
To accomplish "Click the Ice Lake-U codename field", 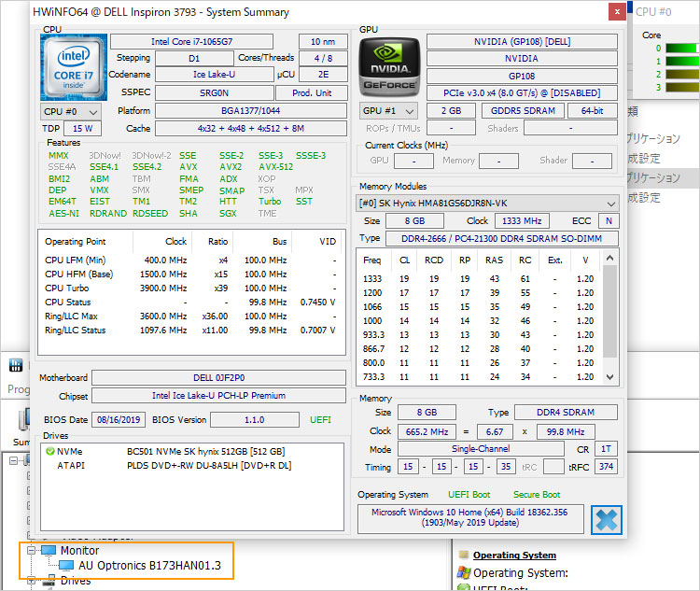I will [215, 74].
